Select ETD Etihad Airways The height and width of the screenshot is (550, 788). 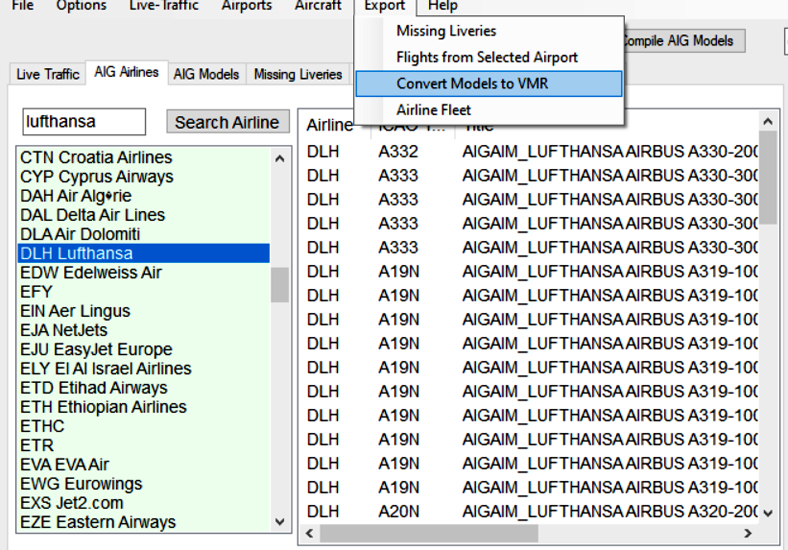click(144, 388)
